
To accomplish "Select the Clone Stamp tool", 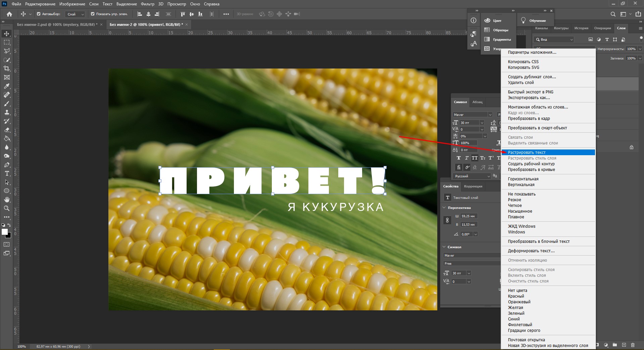I will point(7,113).
